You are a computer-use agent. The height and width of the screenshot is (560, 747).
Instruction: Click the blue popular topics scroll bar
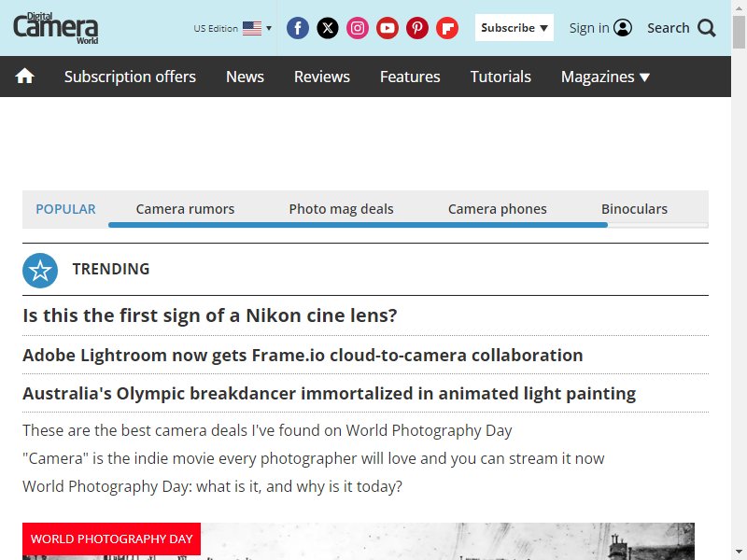(x=358, y=225)
